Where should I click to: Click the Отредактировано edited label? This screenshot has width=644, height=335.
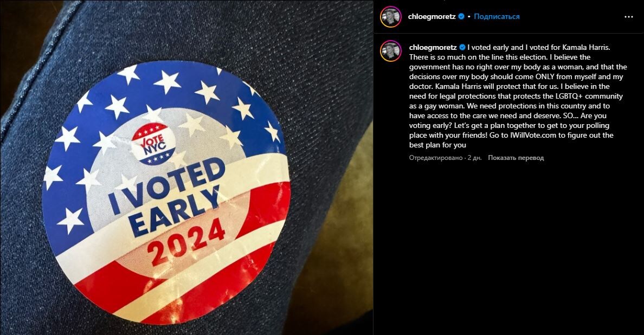[435, 158]
